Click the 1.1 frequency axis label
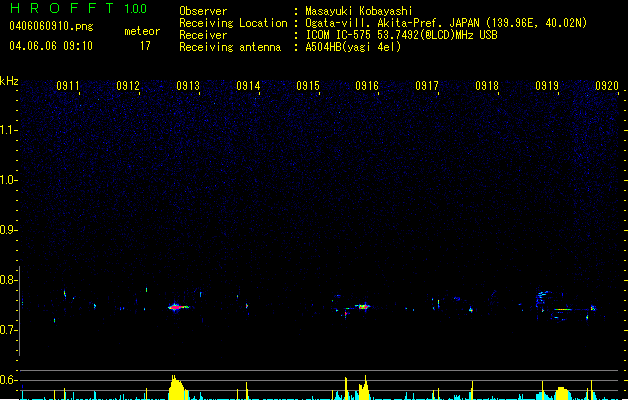Screen dimensions: 629x400 point(9,130)
